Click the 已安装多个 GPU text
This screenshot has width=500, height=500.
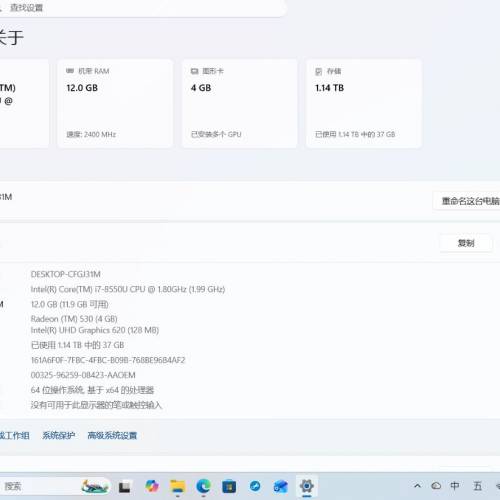tap(216, 134)
